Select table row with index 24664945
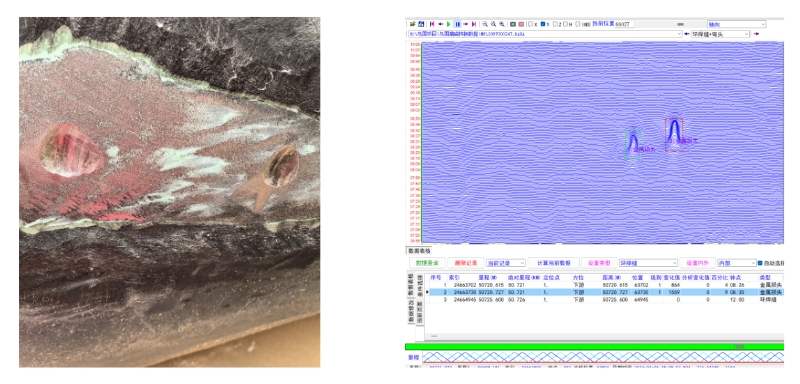 [606, 300]
